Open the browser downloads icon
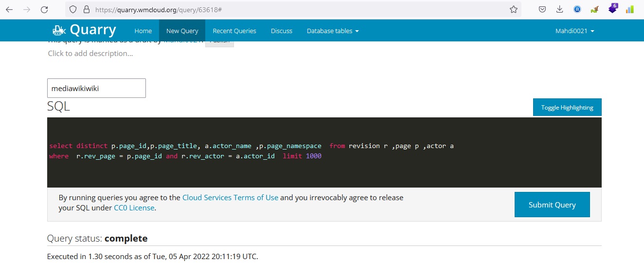The width and height of the screenshot is (644, 263). [x=560, y=9]
